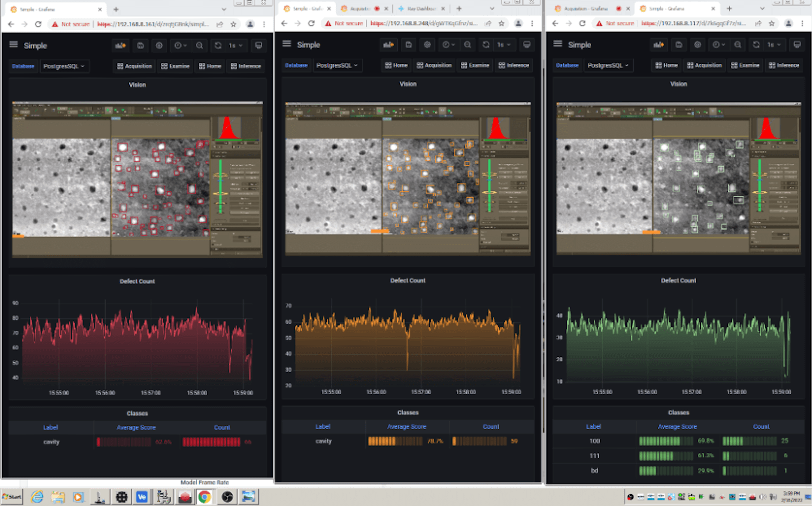812x506 pixels.
Task: Toggle the Home dashboard shortcut
Action: pos(209,66)
